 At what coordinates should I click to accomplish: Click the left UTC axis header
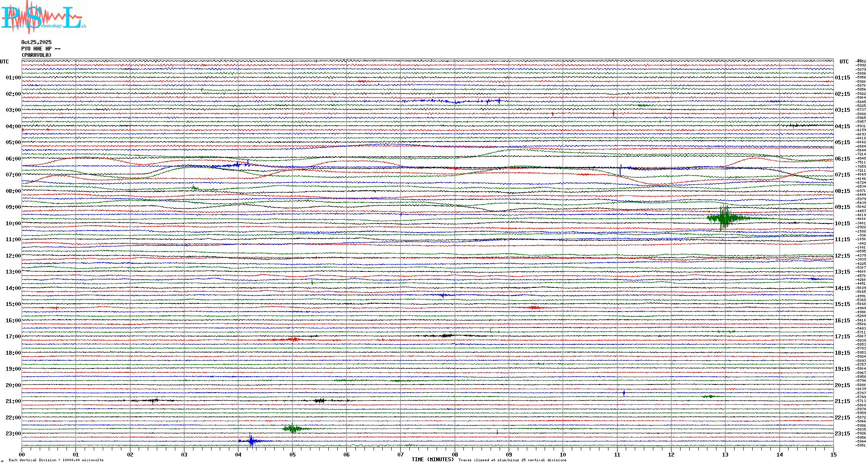click(x=4, y=62)
